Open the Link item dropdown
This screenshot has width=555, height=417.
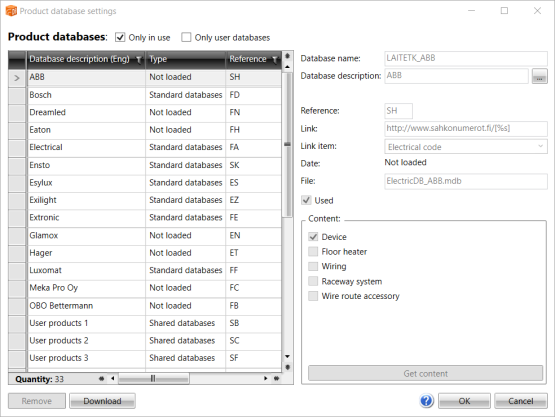(x=466, y=147)
